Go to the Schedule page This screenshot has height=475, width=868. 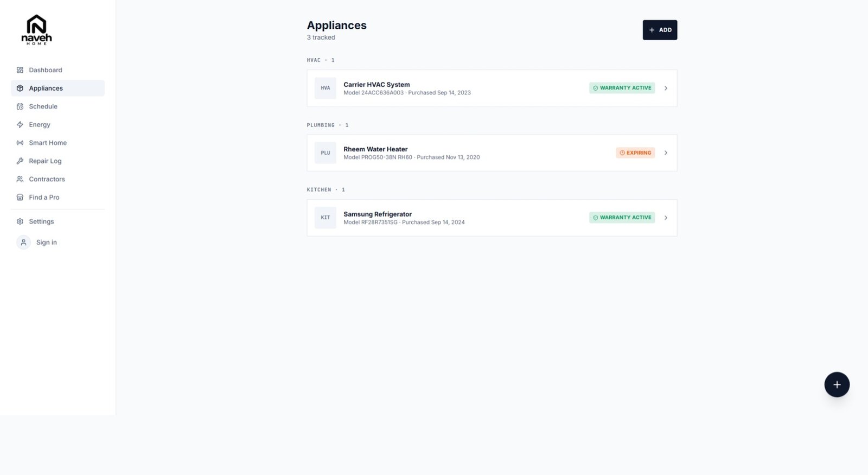click(58, 106)
